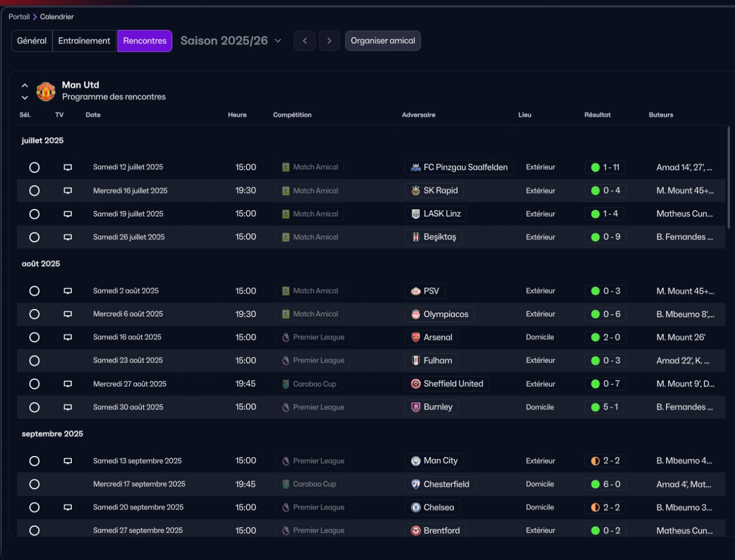This screenshot has width=735, height=560.
Task: Select the Fulham match row radio button
Action: [34, 361]
